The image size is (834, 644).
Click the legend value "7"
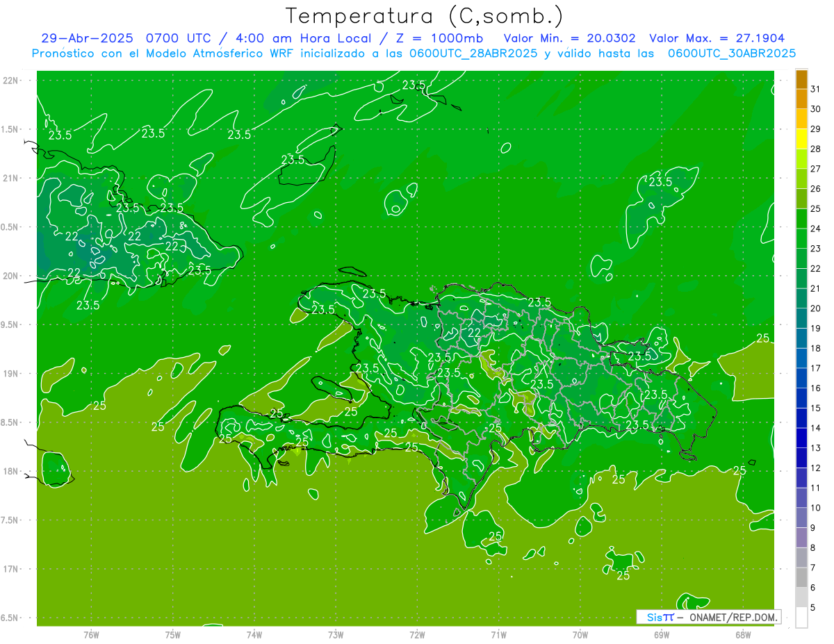coord(812,568)
